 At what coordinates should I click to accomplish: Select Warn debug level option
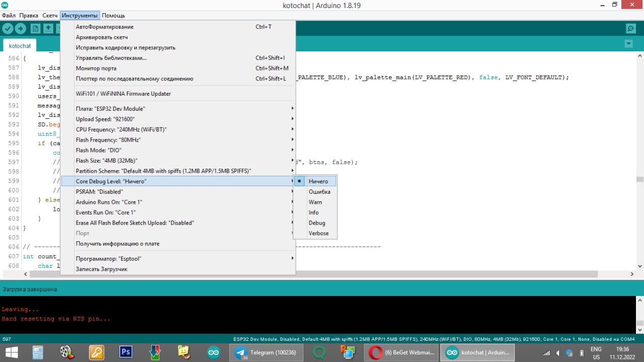pyautogui.click(x=315, y=202)
